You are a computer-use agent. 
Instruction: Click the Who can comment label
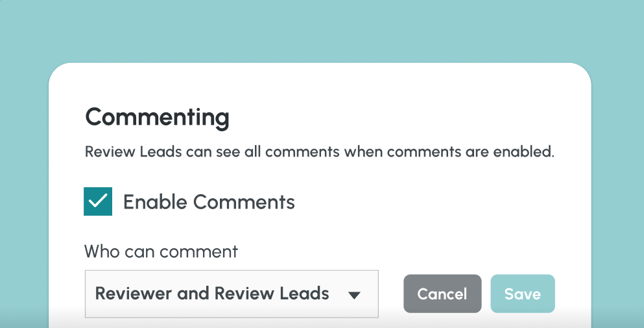[161, 251]
